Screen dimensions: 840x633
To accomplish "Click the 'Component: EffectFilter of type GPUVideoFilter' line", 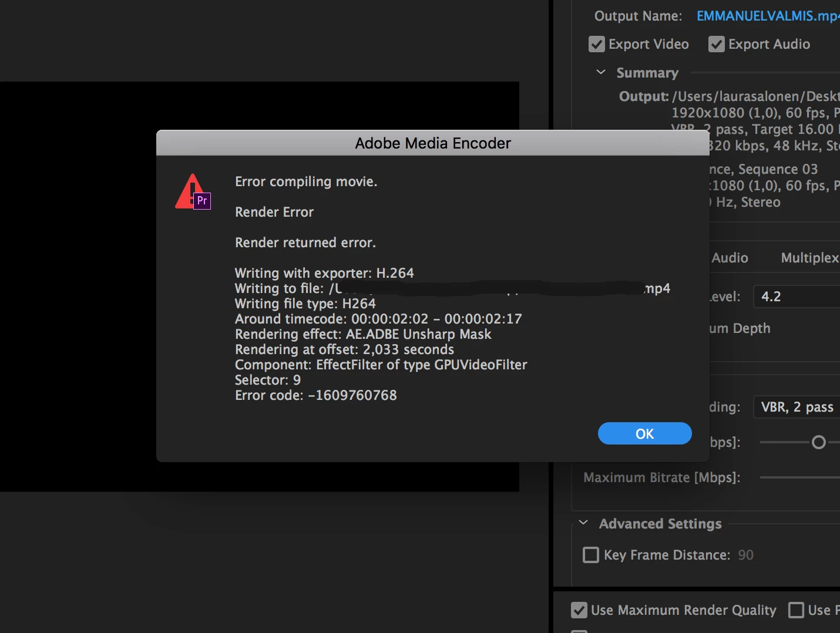I will tap(381, 365).
